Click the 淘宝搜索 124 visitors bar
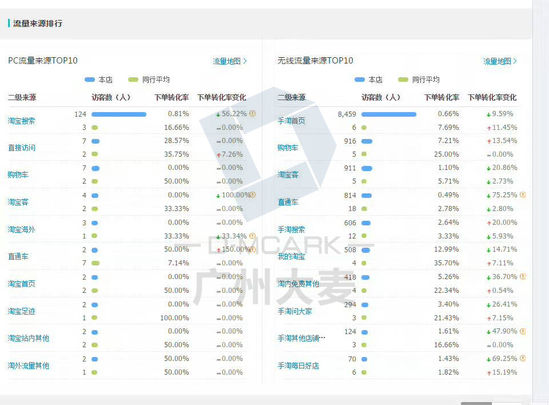The image size is (549, 405). [119, 114]
